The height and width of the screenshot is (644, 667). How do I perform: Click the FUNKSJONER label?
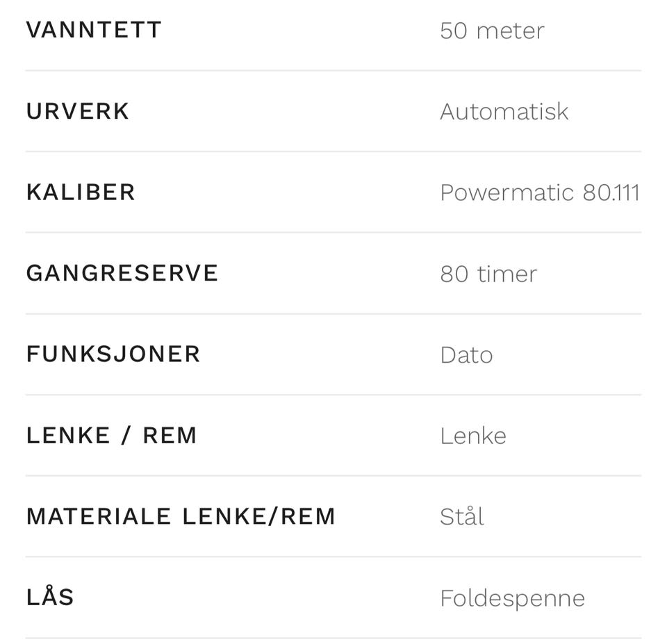[113, 354]
